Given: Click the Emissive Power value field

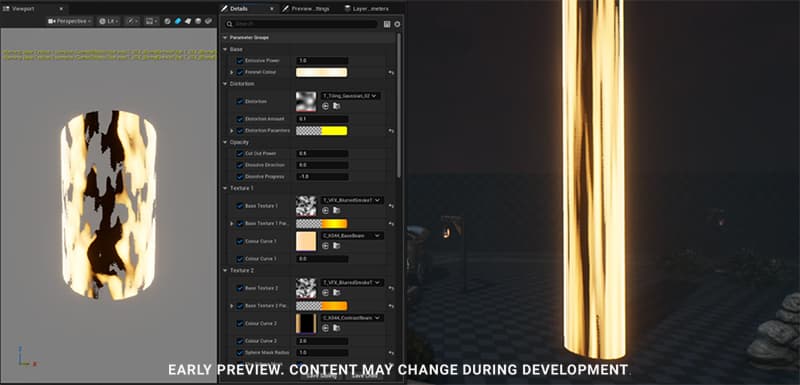Looking at the screenshot, I should [322, 61].
